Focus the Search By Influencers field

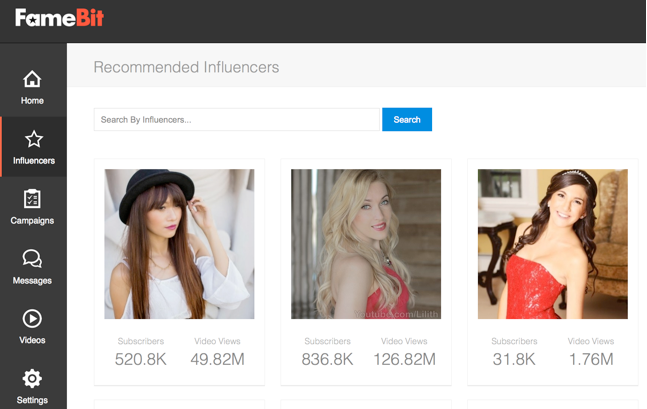[x=238, y=120]
